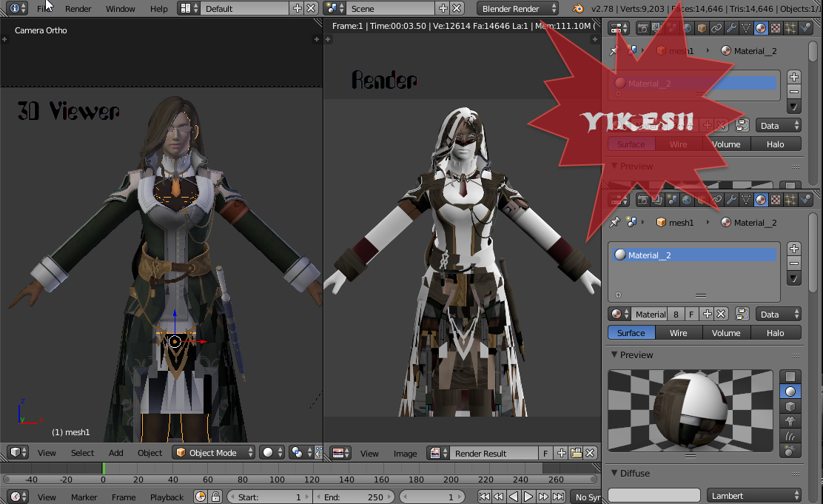The width and height of the screenshot is (823, 504).
Task: Toggle fake user F for Render Result
Action: click(x=546, y=453)
